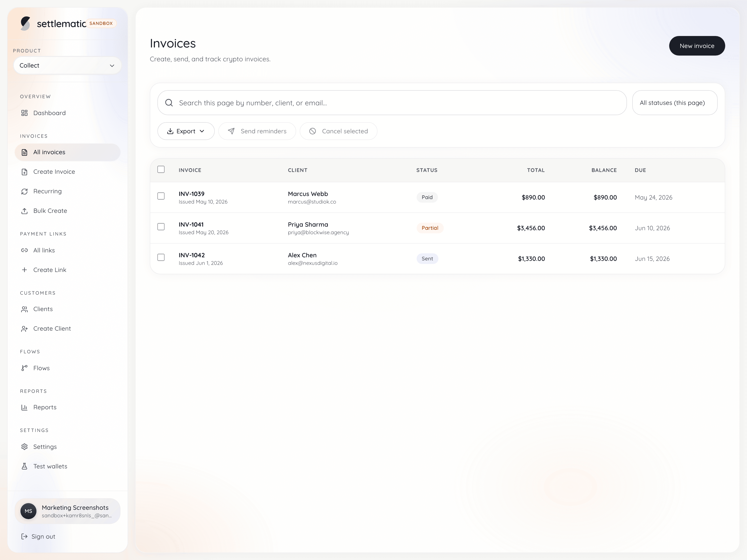This screenshot has height=560, width=747.
Task: Focus the invoice search field
Action: pos(392,103)
